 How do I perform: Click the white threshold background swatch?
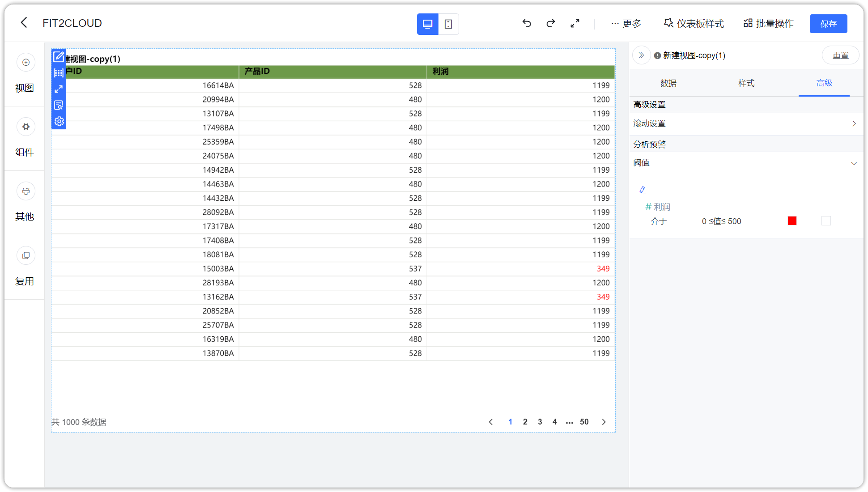[826, 221]
